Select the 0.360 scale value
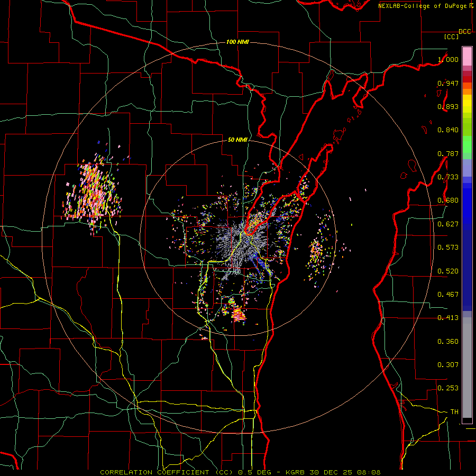The height and width of the screenshot is (476, 476). tap(448, 342)
